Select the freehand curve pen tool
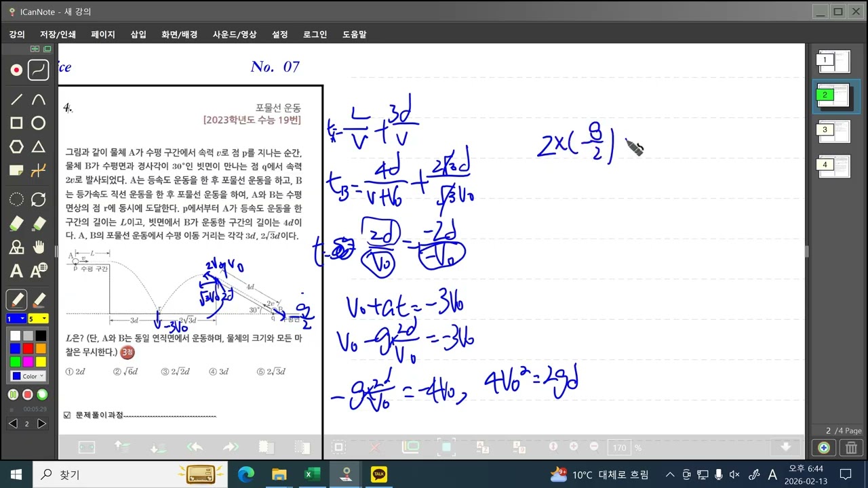This screenshot has height=488, width=868. [39, 69]
